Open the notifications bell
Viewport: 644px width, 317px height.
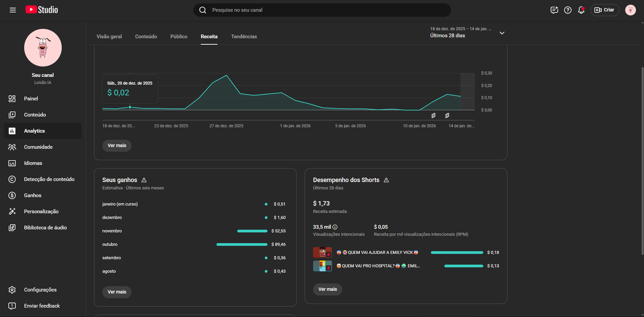click(581, 10)
